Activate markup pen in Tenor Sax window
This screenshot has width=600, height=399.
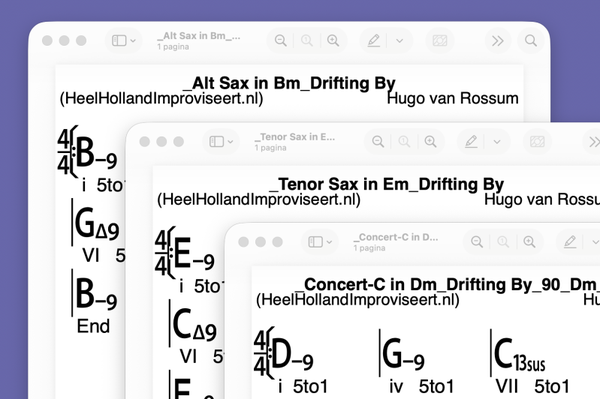click(x=471, y=142)
